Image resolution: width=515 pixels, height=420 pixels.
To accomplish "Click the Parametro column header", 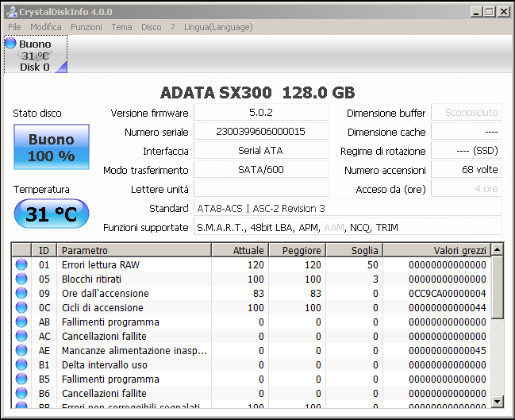I will tap(134, 250).
